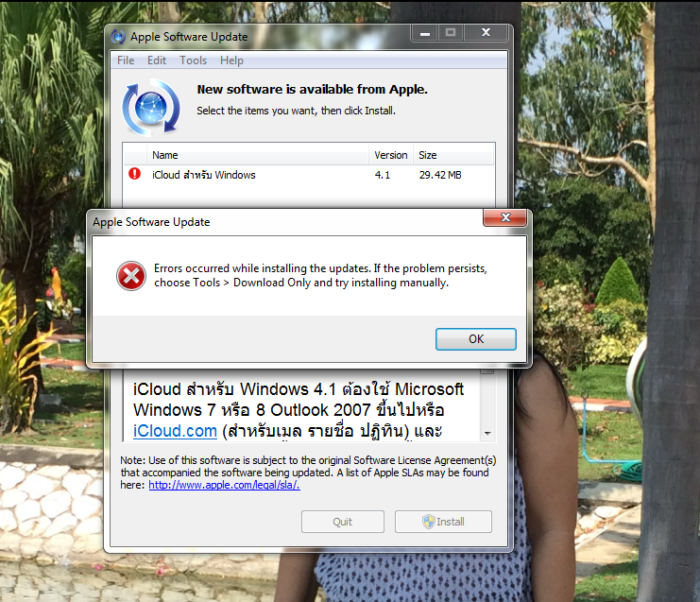Open the Edit menu
This screenshot has height=602, width=700.
tap(157, 60)
